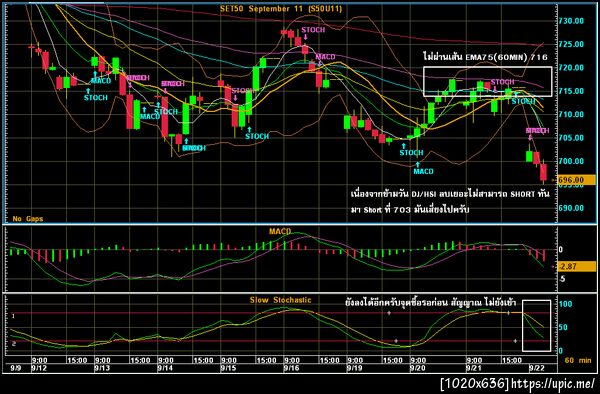Viewport: 600px width, 394px height.
Task: Click the -2.87 MACD value tag
Action: [576, 267]
